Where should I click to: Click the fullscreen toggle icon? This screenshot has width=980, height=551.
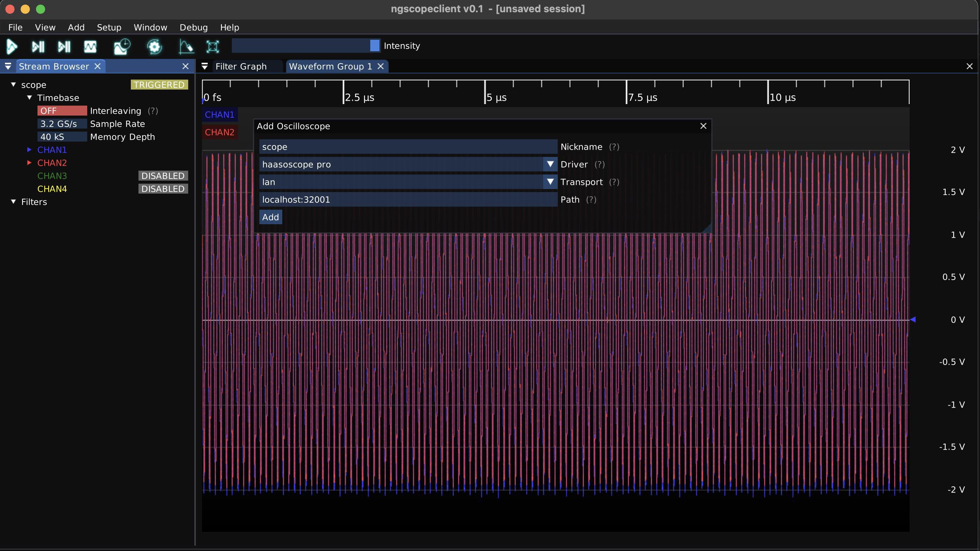[213, 47]
